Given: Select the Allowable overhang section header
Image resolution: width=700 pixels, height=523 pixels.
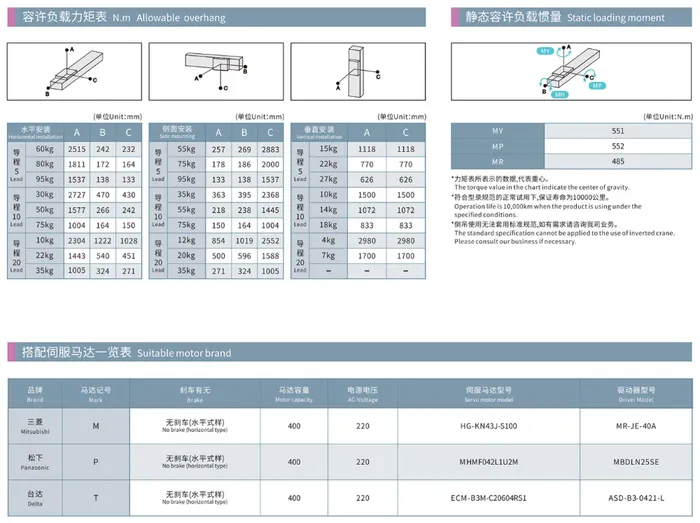Looking at the screenshot, I should pos(217,17).
